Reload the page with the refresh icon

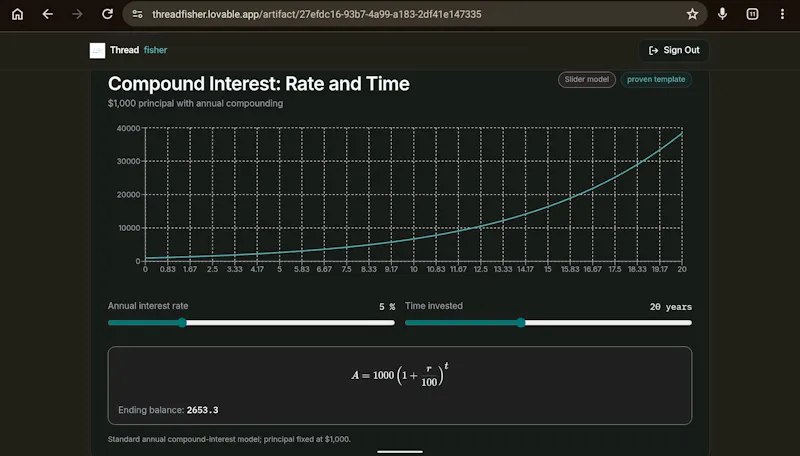107,14
